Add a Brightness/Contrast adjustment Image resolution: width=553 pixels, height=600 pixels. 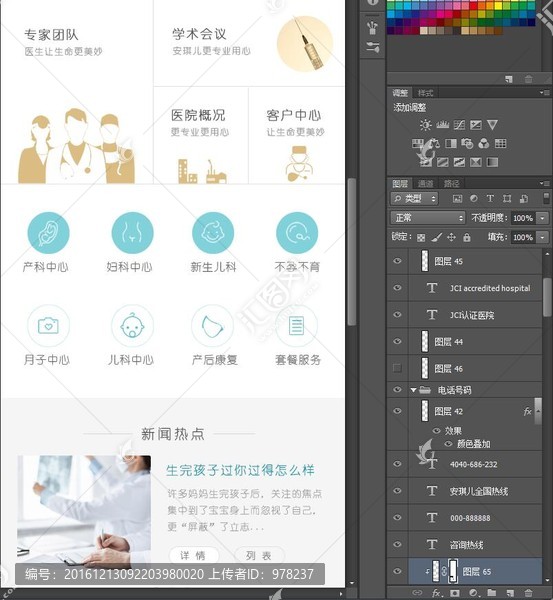[x=425, y=125]
